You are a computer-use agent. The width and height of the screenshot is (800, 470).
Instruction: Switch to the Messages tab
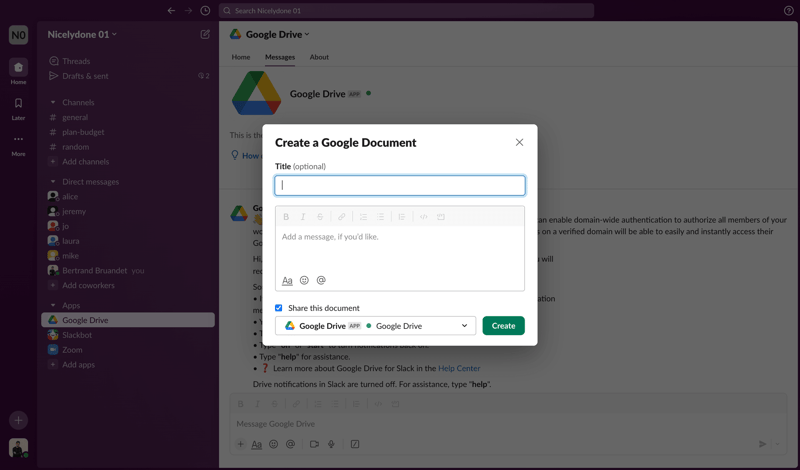coord(280,57)
